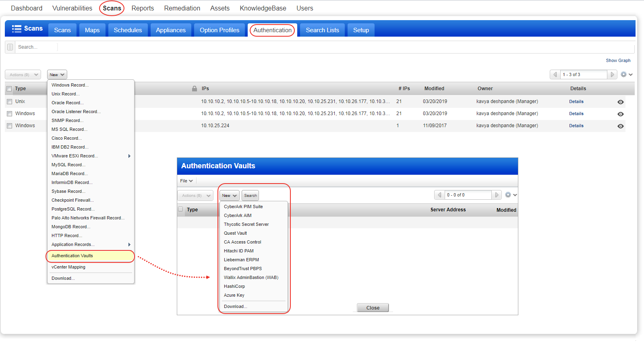The height and width of the screenshot is (345, 644).
Task: Switch to the Search Lists tab
Action: (x=322, y=30)
